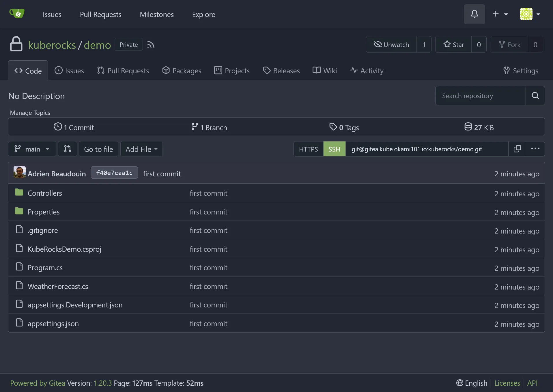Click into Search repository field
This screenshot has height=392, width=553.
click(480, 96)
